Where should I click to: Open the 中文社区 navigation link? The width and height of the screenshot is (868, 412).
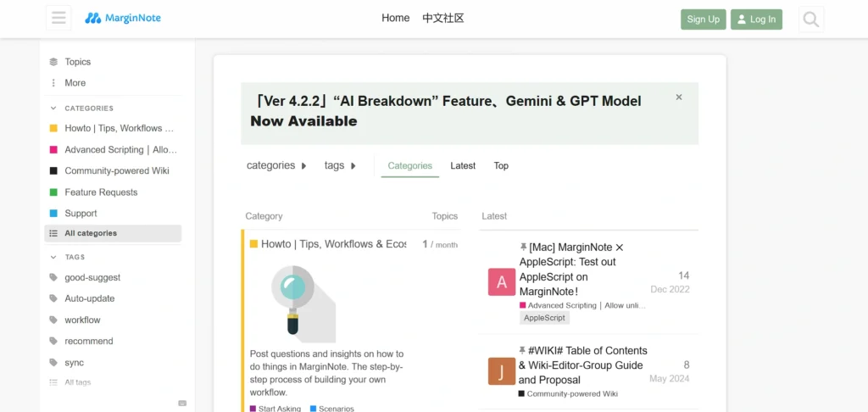pyautogui.click(x=443, y=18)
